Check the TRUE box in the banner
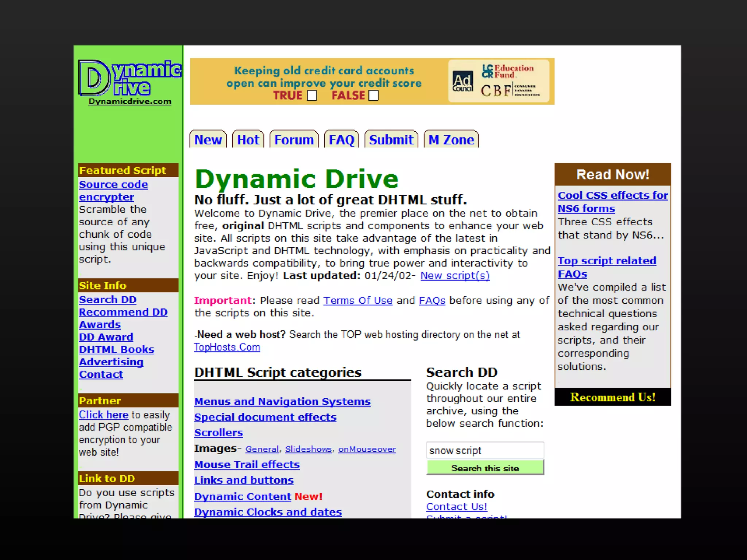Screen dimensions: 747x560 pos(312,96)
